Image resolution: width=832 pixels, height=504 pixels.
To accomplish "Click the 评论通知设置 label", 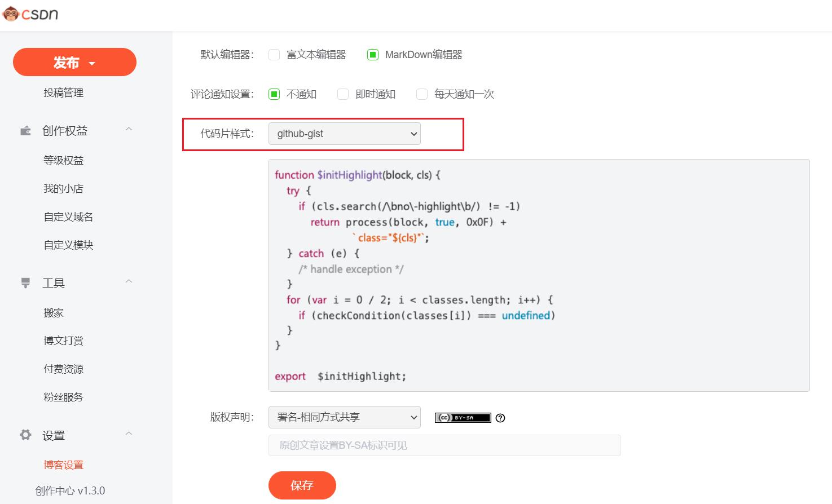I will 222,94.
